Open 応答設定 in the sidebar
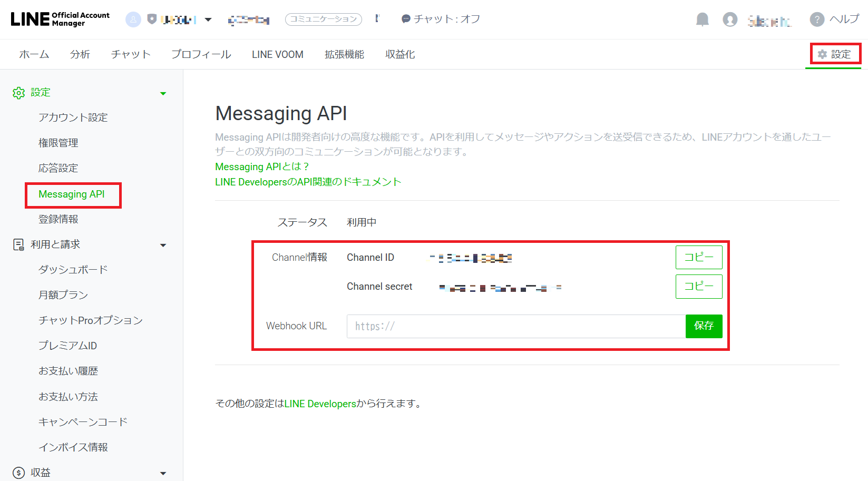The height and width of the screenshot is (481, 868). (x=58, y=168)
